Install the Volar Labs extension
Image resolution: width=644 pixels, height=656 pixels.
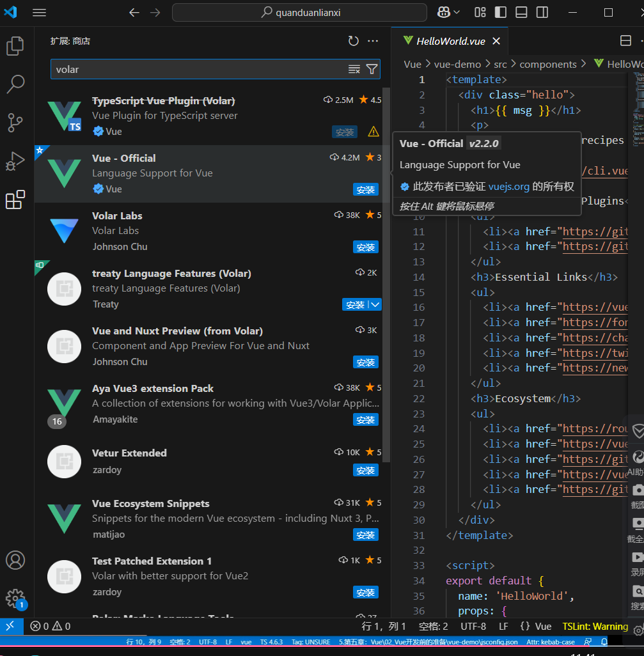pos(366,247)
